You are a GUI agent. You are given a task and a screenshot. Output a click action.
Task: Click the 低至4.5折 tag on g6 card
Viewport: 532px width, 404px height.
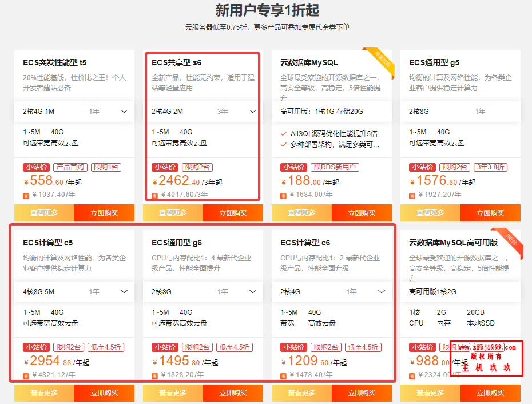coord(235,347)
